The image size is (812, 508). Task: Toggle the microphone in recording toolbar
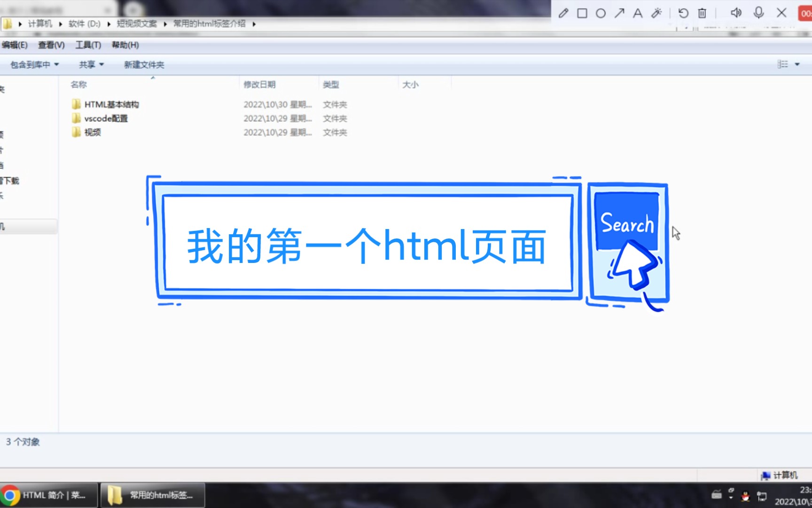758,13
